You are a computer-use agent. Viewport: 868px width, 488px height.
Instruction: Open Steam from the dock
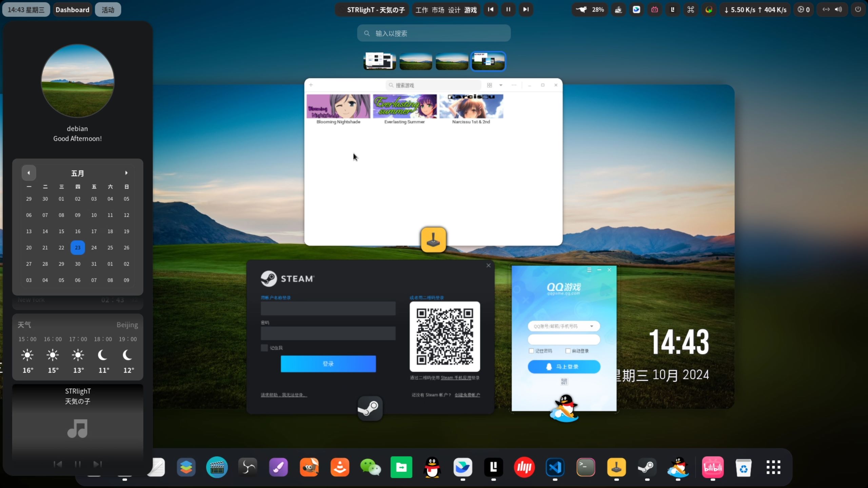pyautogui.click(x=647, y=467)
